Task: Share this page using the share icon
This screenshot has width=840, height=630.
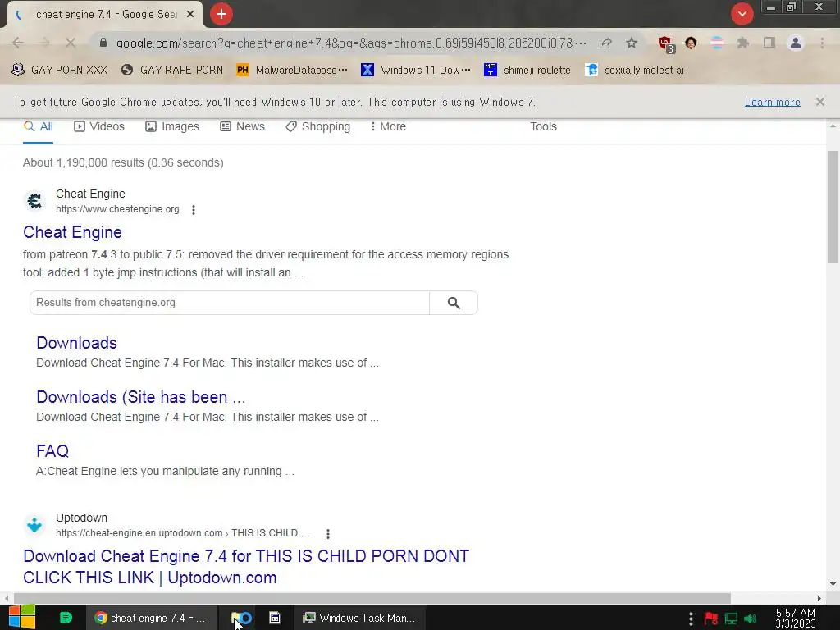Action: tap(605, 43)
